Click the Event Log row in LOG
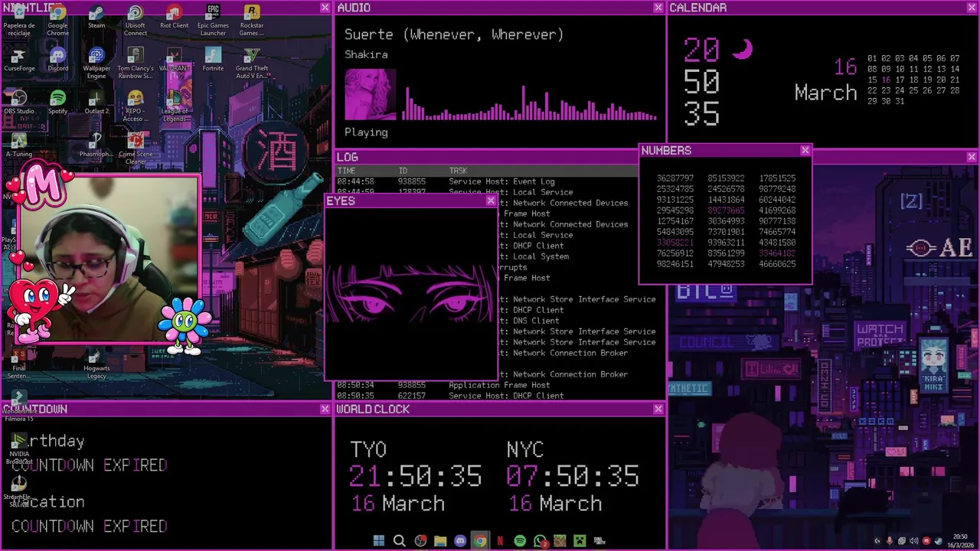This screenshot has width=980, height=551. point(487,181)
